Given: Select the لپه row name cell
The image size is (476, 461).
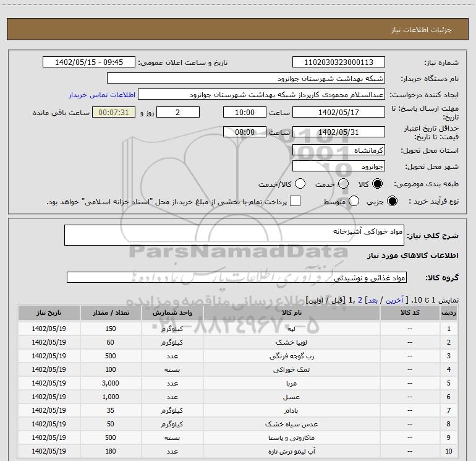Looking at the screenshot, I should click(x=291, y=329).
